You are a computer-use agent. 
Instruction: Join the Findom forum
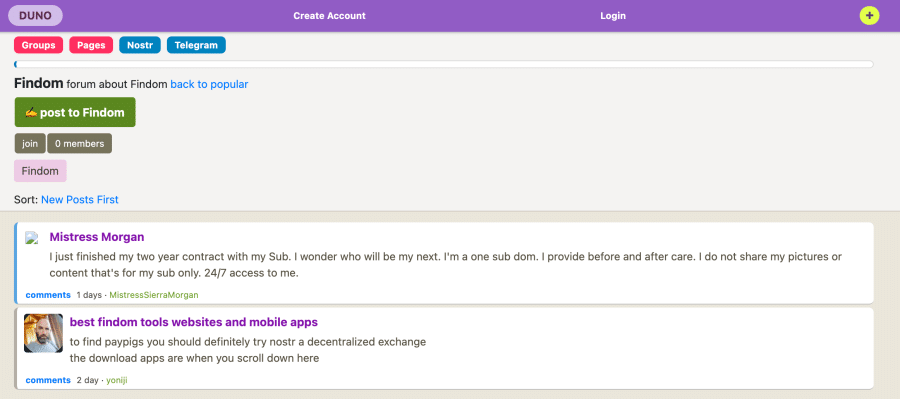(x=30, y=144)
